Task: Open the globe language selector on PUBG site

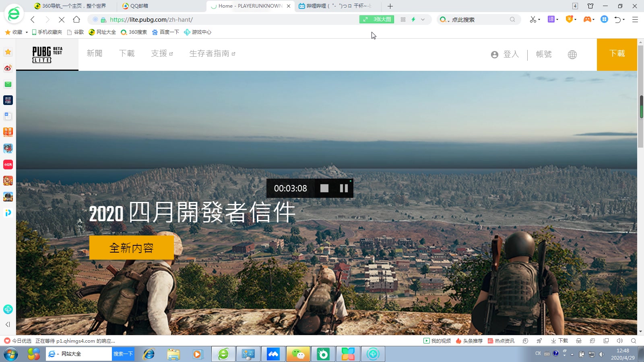Action: click(572, 55)
